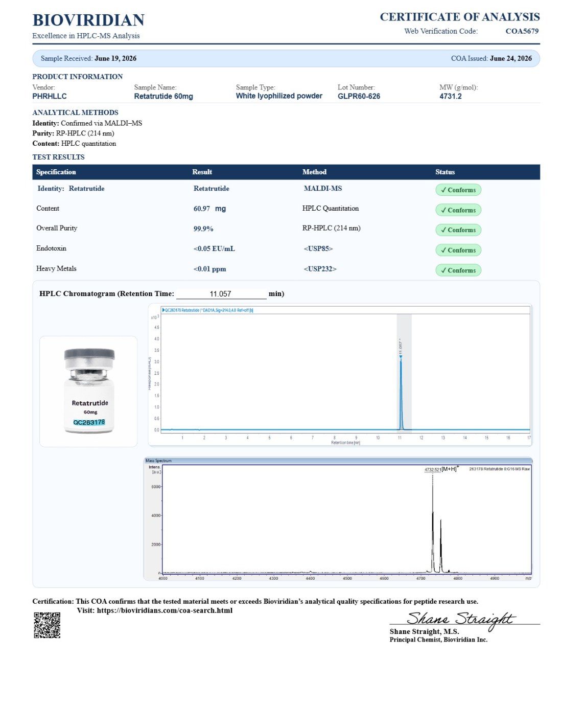Click vendor name PHRHLLC
This screenshot has width=562, height=728.
(50, 96)
